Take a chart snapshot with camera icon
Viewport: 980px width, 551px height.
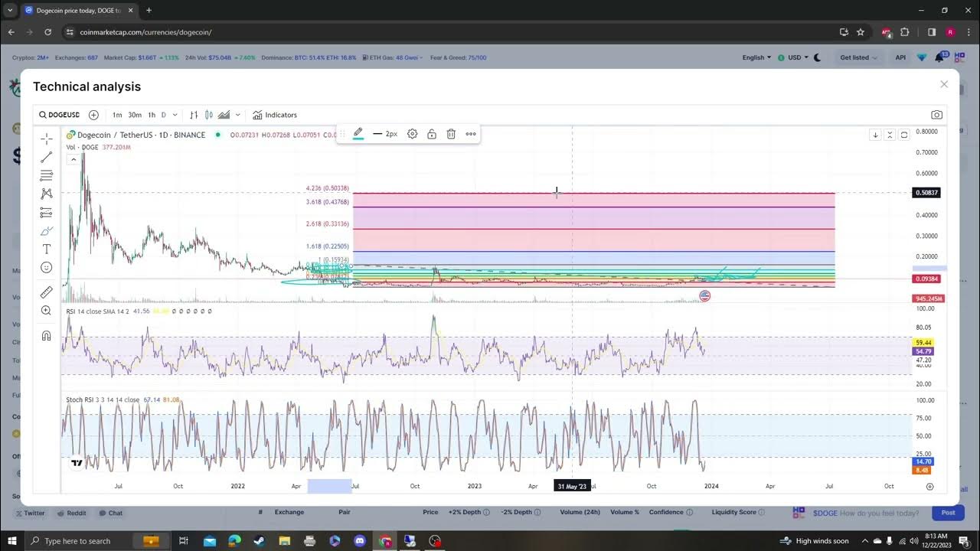pyautogui.click(x=936, y=115)
